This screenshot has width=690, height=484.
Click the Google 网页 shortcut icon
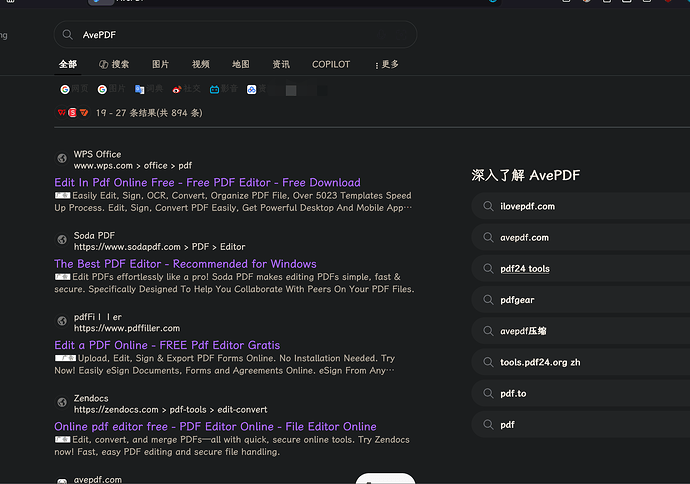click(65, 89)
